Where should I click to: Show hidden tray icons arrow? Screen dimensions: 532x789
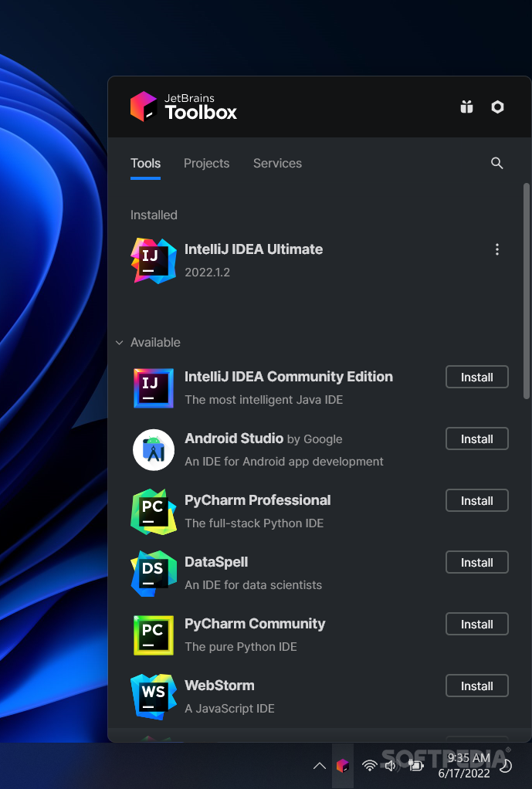click(x=320, y=766)
